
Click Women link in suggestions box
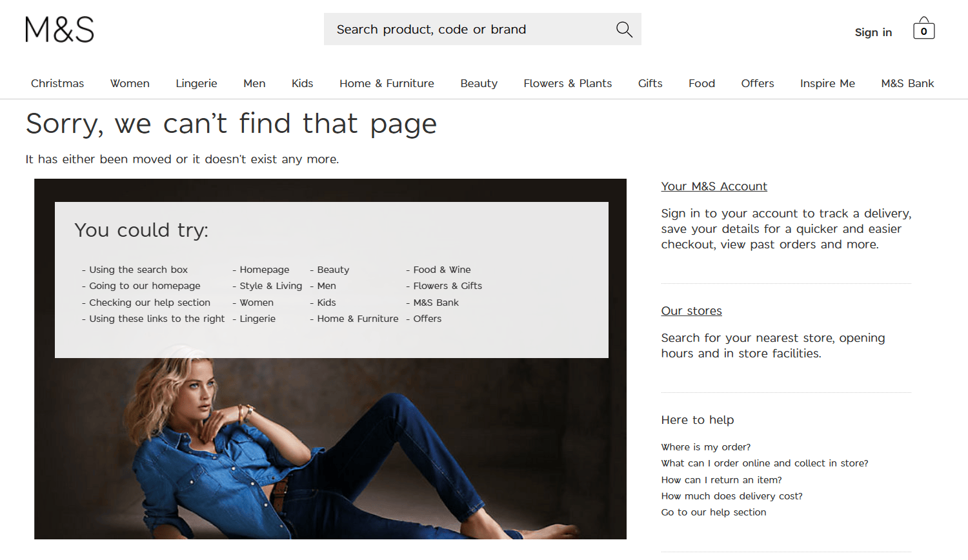(256, 303)
